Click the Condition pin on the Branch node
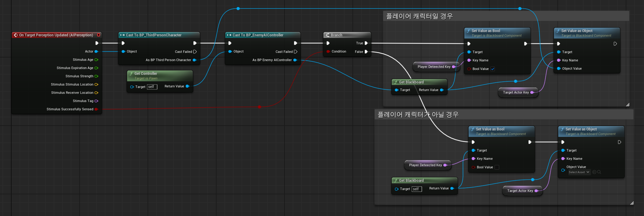 click(x=328, y=52)
